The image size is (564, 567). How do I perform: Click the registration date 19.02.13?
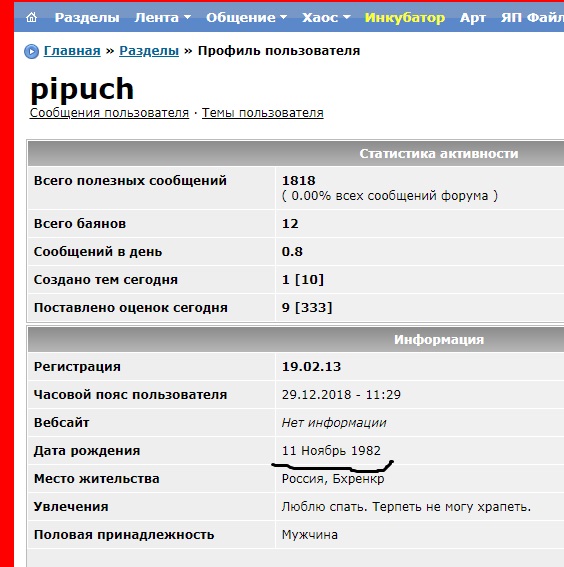[x=311, y=367]
